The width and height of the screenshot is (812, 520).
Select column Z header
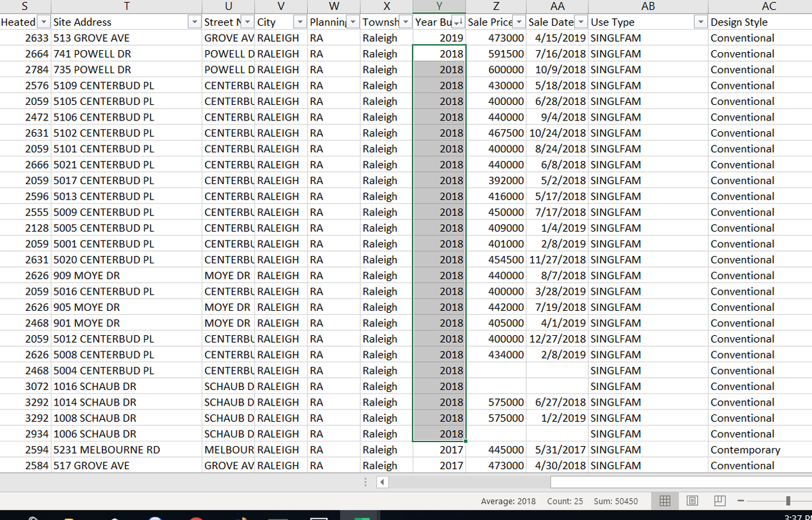click(496, 7)
